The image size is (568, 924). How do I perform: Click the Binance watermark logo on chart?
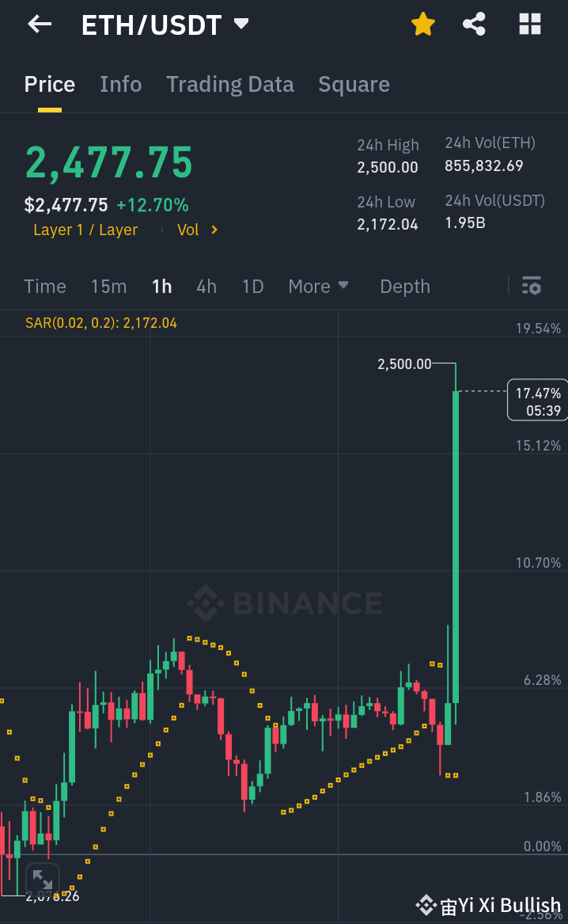pos(283,603)
